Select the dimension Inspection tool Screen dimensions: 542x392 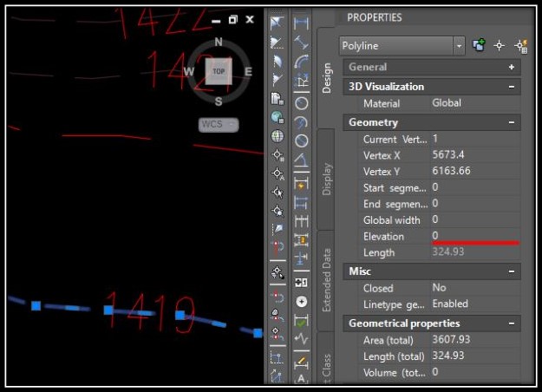[x=301, y=321]
